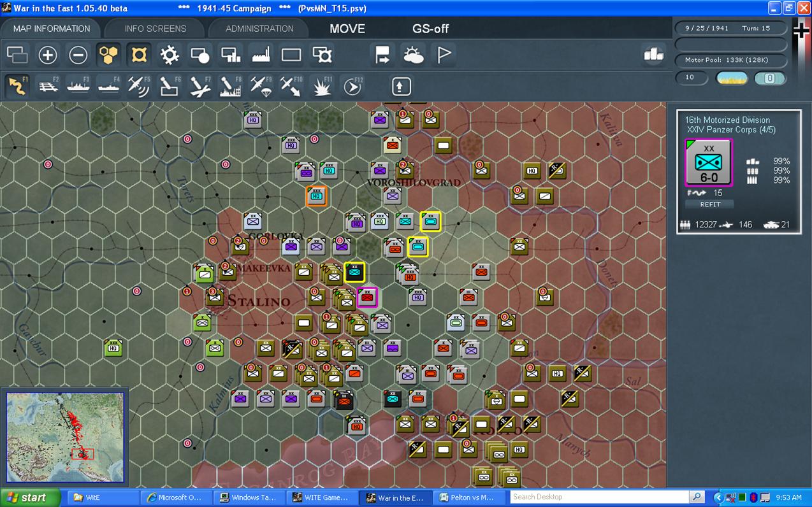Click the STALINO city label
Screen dimensions: 812x507
(259, 301)
